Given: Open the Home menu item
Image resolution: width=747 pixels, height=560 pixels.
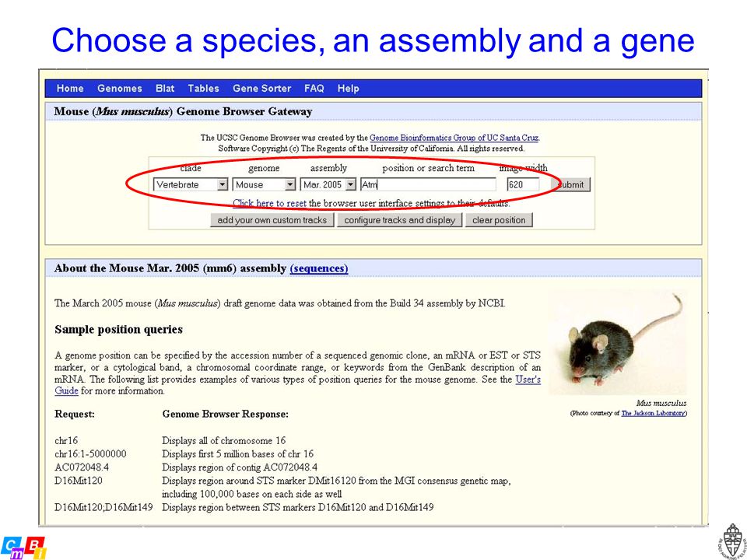Looking at the screenshot, I should click(70, 89).
